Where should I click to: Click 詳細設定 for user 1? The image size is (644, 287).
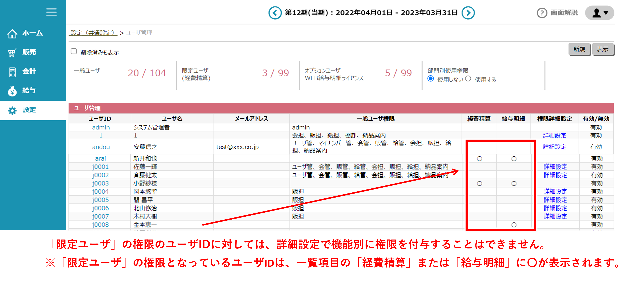555,135
